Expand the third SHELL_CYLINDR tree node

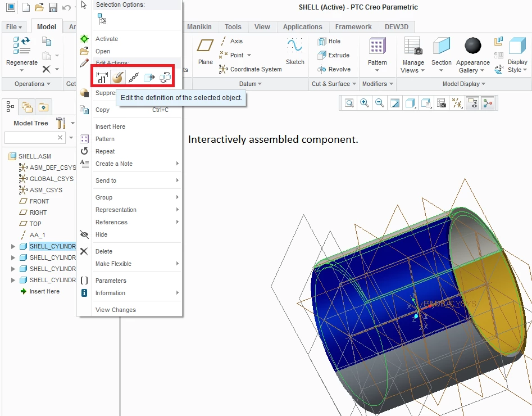pyautogui.click(x=13, y=269)
